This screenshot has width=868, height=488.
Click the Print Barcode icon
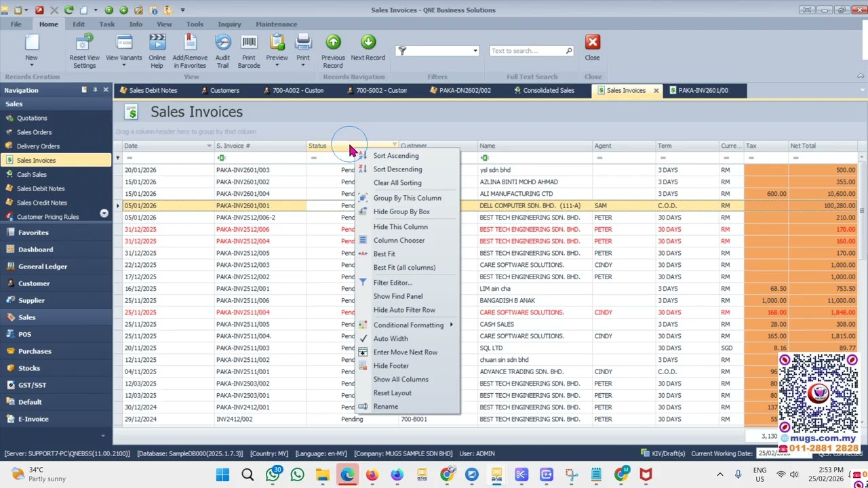[249, 43]
